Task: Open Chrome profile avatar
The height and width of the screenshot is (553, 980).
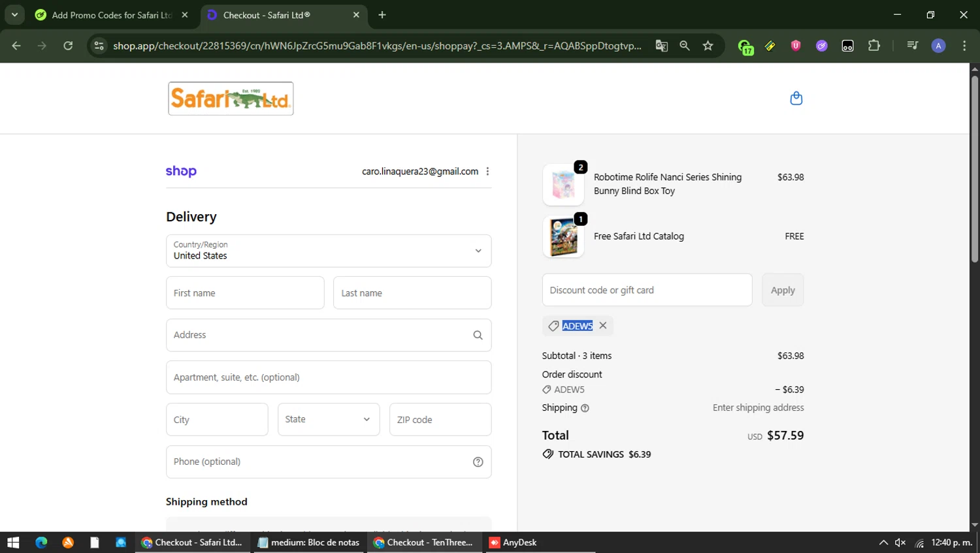Action: coord(938,46)
